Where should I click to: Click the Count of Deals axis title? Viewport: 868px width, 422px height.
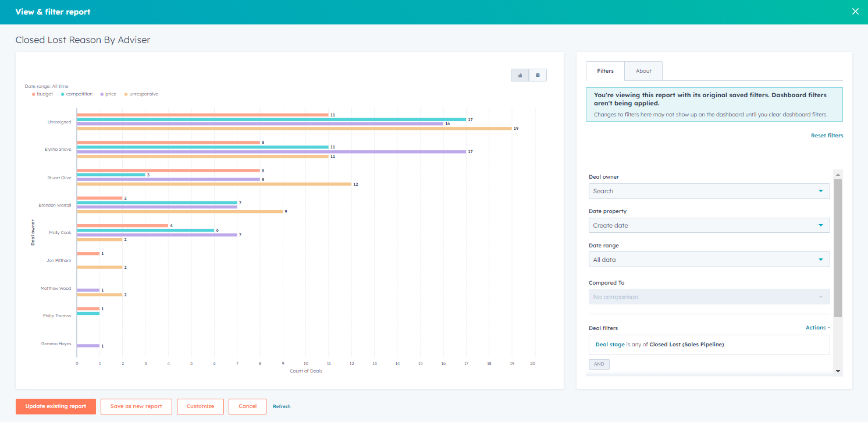tap(306, 371)
